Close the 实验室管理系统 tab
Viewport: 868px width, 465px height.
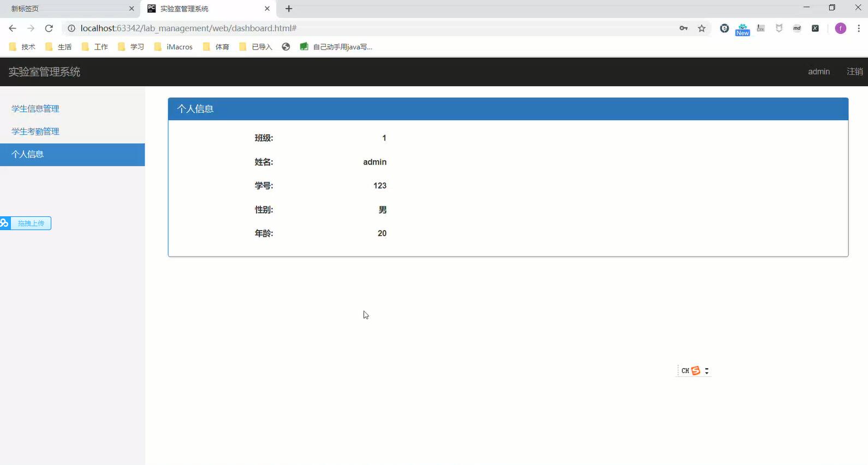(x=267, y=9)
